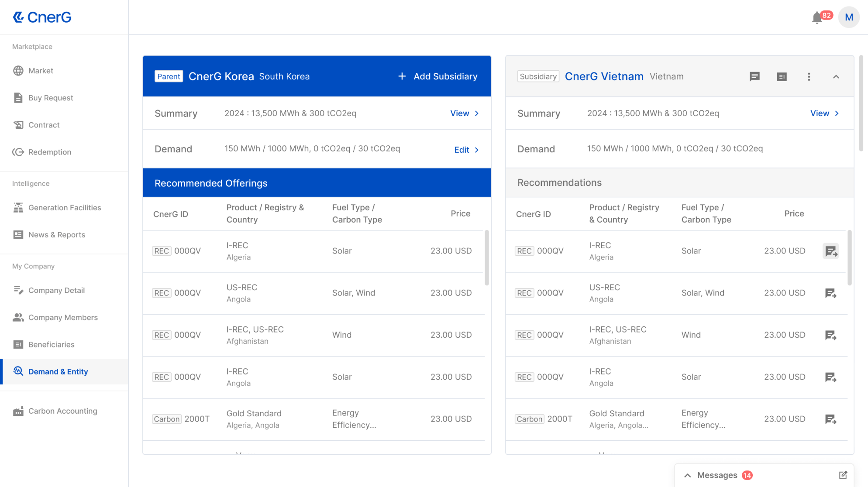Click the Recommendations header in Vietnam panel
The height and width of the screenshot is (487, 868).
click(x=679, y=182)
